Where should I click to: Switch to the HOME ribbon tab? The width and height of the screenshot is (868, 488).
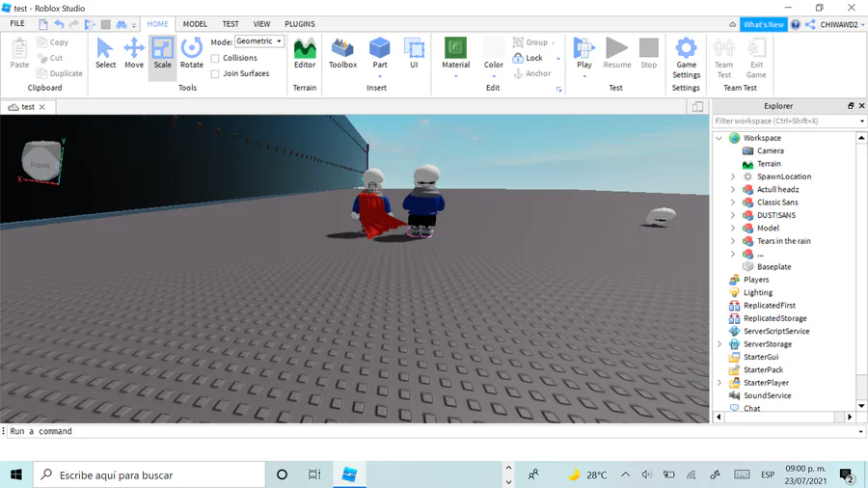(157, 24)
